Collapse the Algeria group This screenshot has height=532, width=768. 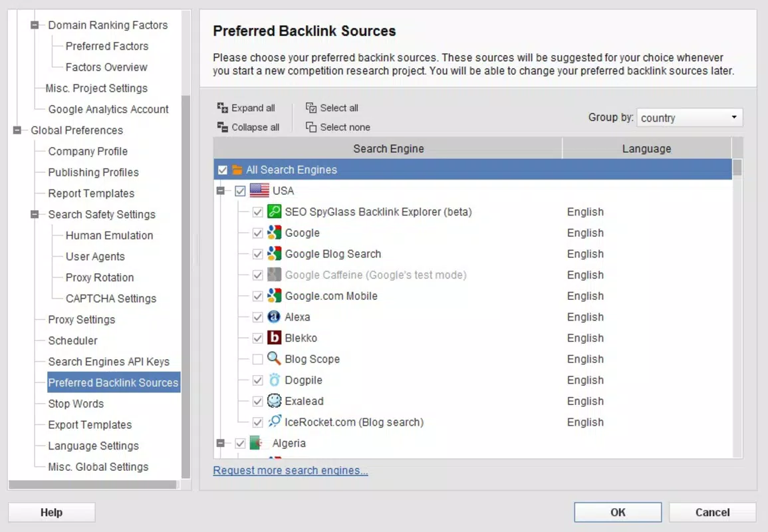(220, 443)
